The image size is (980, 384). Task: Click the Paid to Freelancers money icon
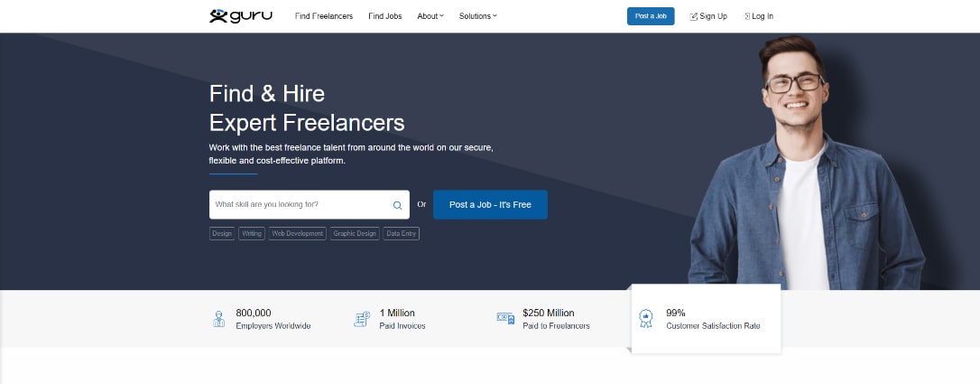505,318
